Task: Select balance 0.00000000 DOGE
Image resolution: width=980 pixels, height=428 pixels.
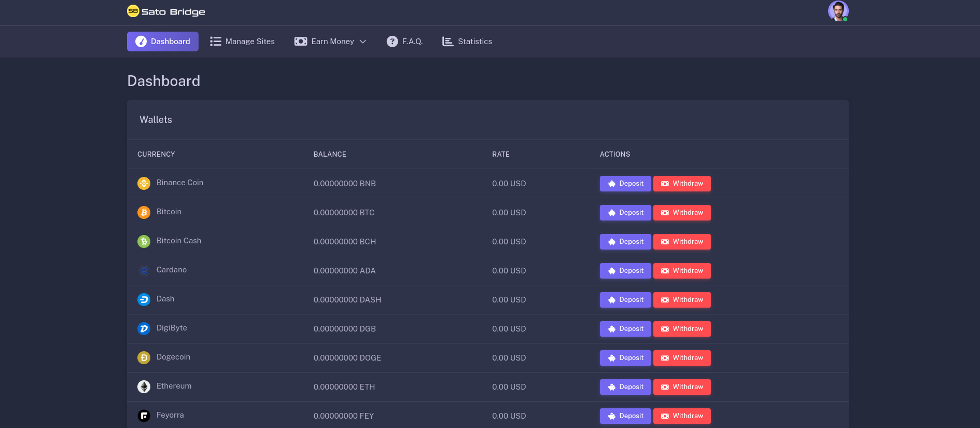Action: [x=347, y=358]
